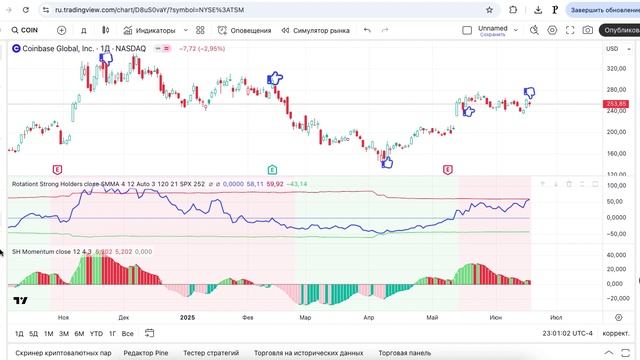The width and height of the screenshot is (640, 360).
Task: Open the Торговая панель tab
Action: click(404, 353)
